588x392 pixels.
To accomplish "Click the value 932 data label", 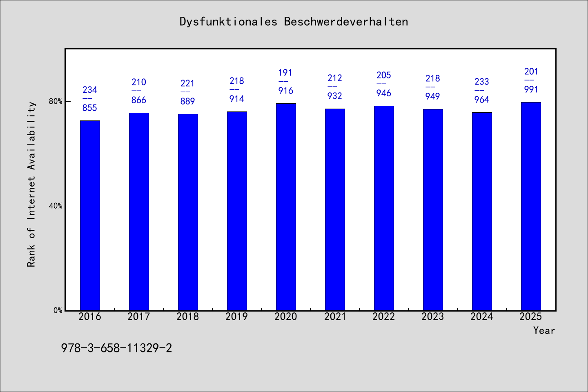I will click(x=335, y=96).
